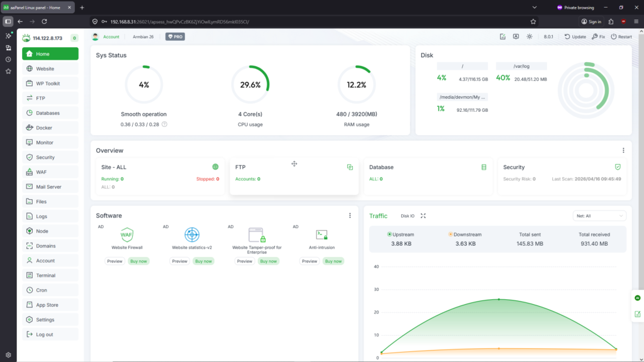This screenshot has width=644, height=362.
Task: Click the globe icon in Site - ALL card
Action: [x=216, y=167]
